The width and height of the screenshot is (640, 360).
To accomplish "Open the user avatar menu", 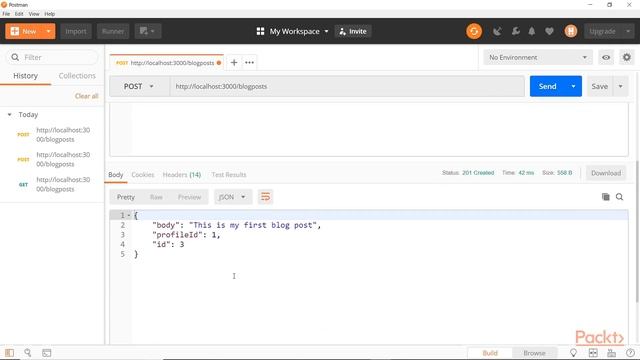I will click(x=571, y=31).
